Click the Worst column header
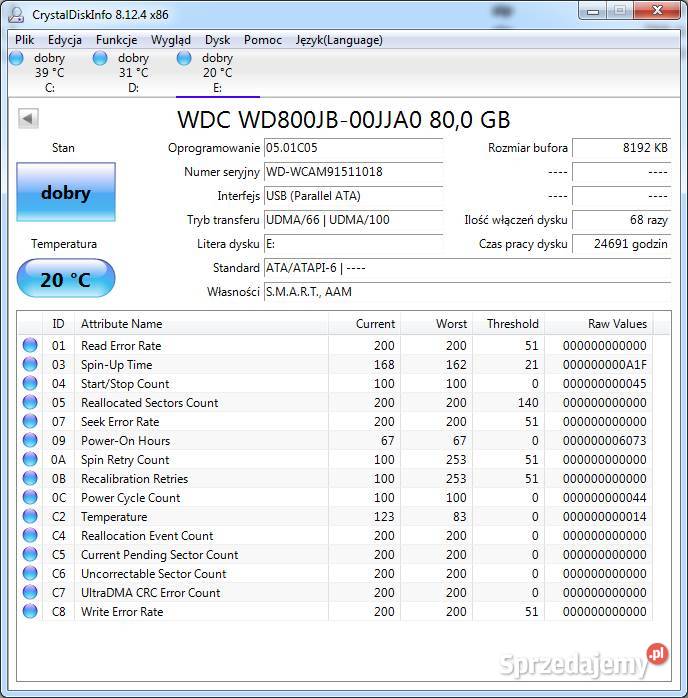The width and height of the screenshot is (688, 698). click(437, 324)
